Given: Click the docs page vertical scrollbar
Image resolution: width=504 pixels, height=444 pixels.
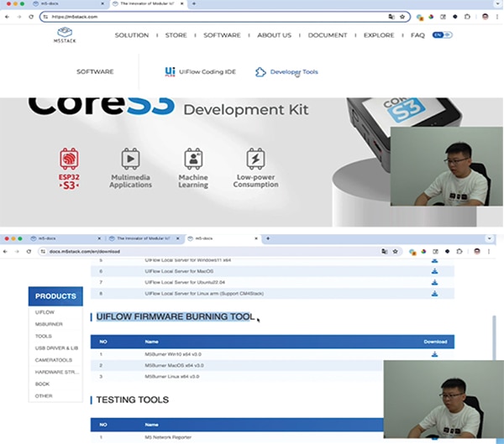Looking at the screenshot, I should (x=494, y=337).
